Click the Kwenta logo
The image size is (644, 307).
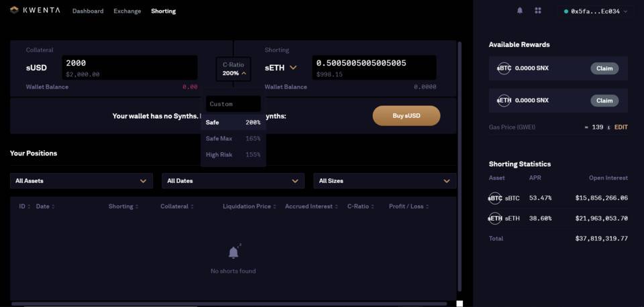[35, 11]
